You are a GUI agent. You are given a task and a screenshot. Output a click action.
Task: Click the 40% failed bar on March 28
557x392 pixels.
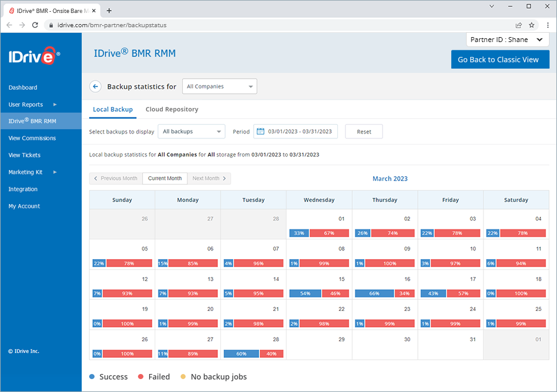pyautogui.click(x=272, y=354)
